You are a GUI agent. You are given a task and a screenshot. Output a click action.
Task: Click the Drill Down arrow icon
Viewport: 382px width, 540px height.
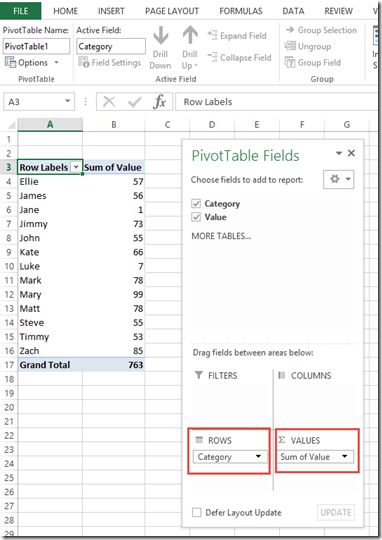161,35
